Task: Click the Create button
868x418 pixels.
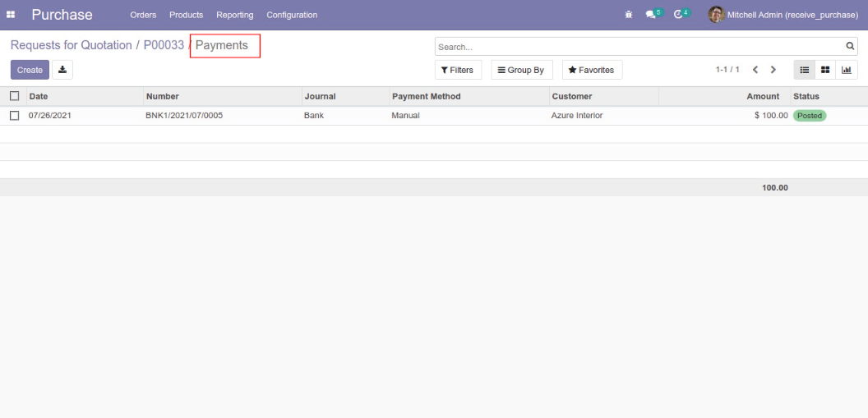Action: (30, 70)
